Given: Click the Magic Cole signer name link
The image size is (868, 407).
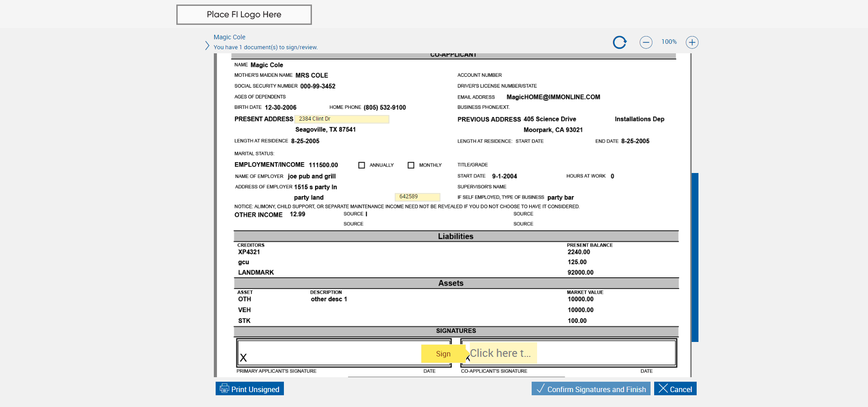Looking at the screenshot, I should pyautogui.click(x=229, y=37).
